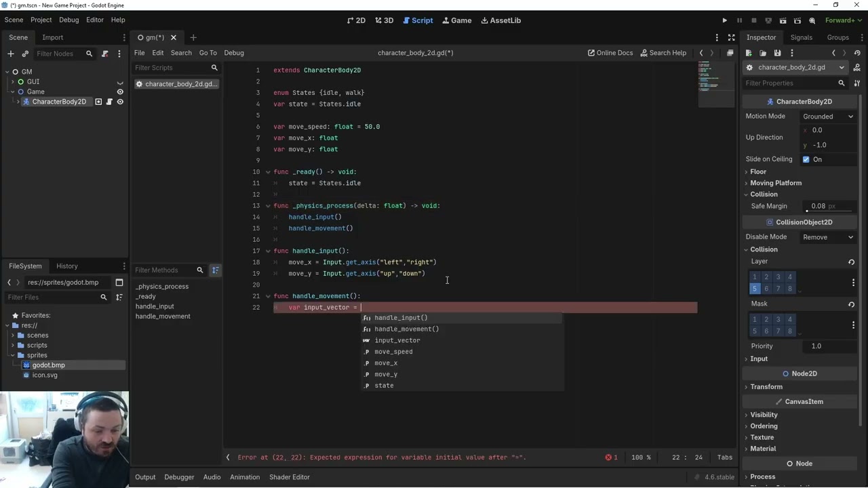
Task: Toggle distraction-free mode expand icon
Action: pos(731,37)
